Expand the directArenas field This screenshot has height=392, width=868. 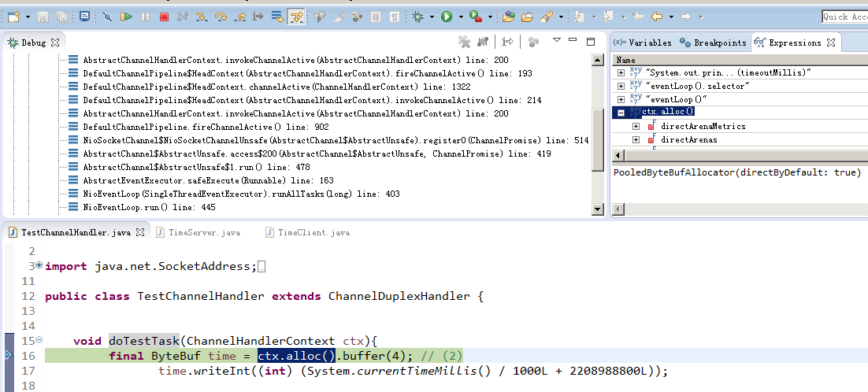click(636, 140)
